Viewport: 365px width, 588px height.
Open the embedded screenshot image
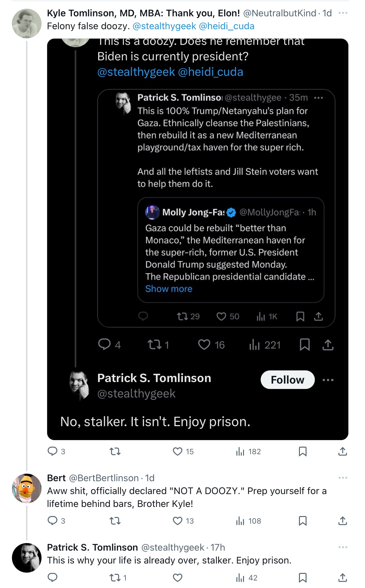[198, 239]
